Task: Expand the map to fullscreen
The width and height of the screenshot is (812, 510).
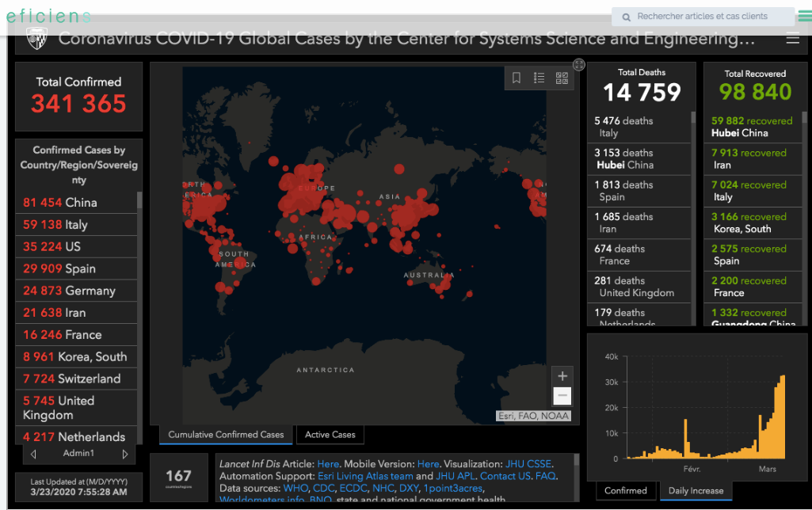Action: click(579, 65)
